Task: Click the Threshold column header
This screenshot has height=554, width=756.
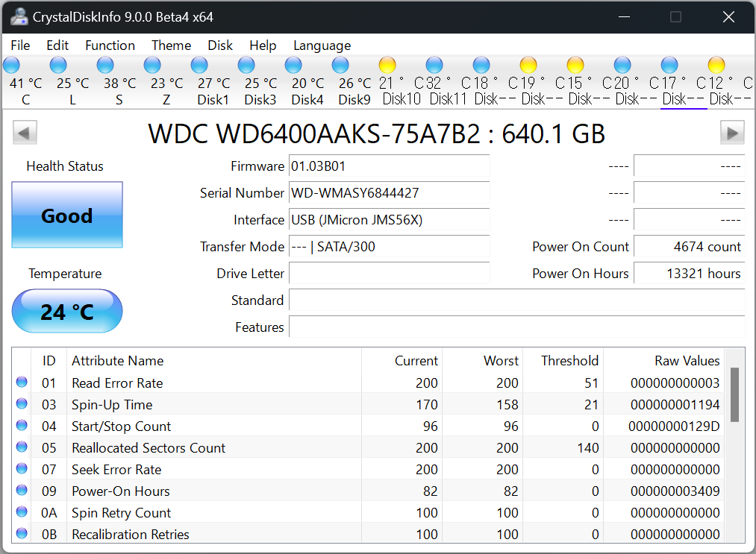Action: 569,361
